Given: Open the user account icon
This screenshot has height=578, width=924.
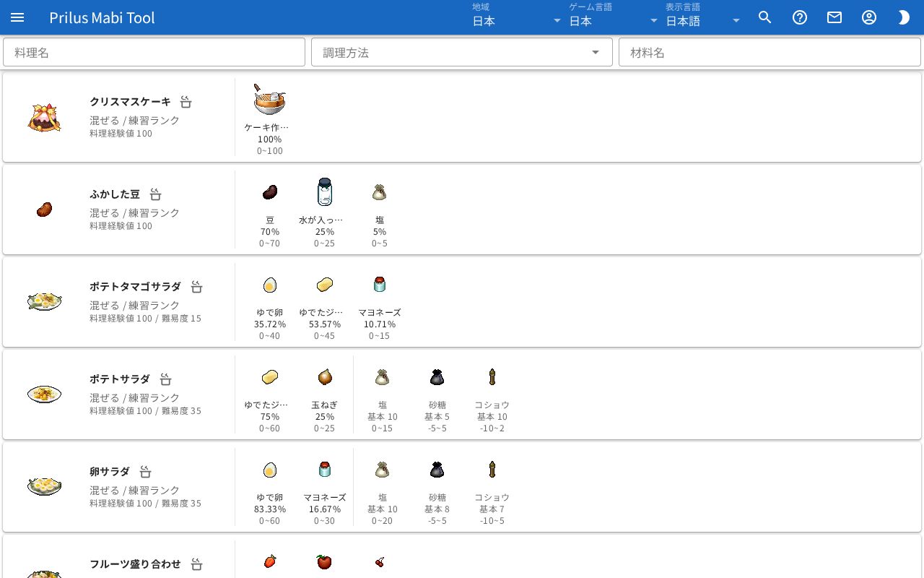Looking at the screenshot, I should pyautogui.click(x=869, y=17).
